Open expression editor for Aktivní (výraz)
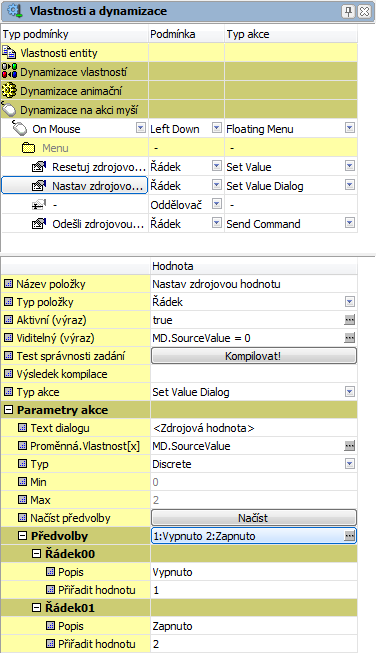 [x=350, y=320]
